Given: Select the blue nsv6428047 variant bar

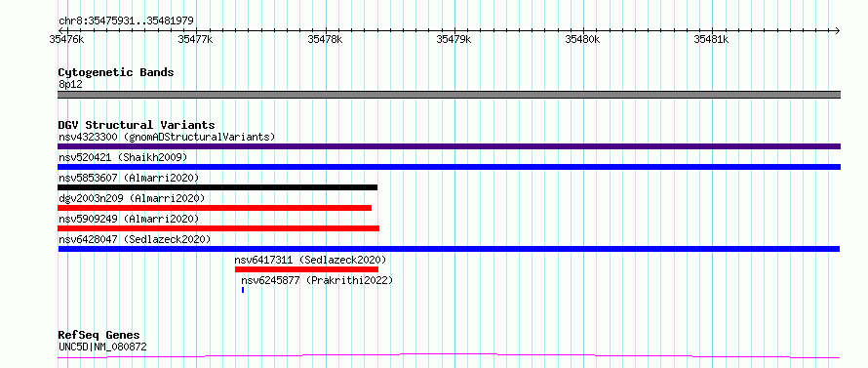Looking at the screenshot, I should [449, 249].
